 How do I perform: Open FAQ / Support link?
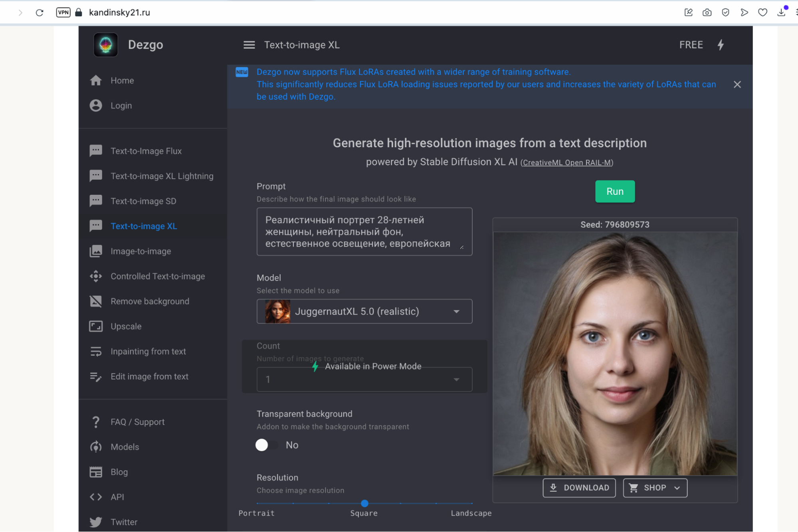(137, 422)
